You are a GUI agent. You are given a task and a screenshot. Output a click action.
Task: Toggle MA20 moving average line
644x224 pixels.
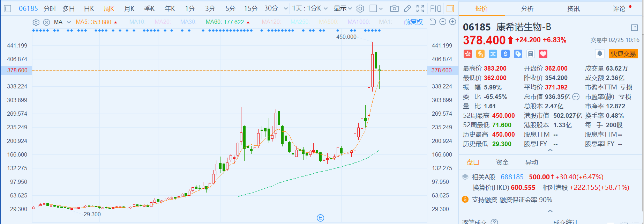(163, 22)
